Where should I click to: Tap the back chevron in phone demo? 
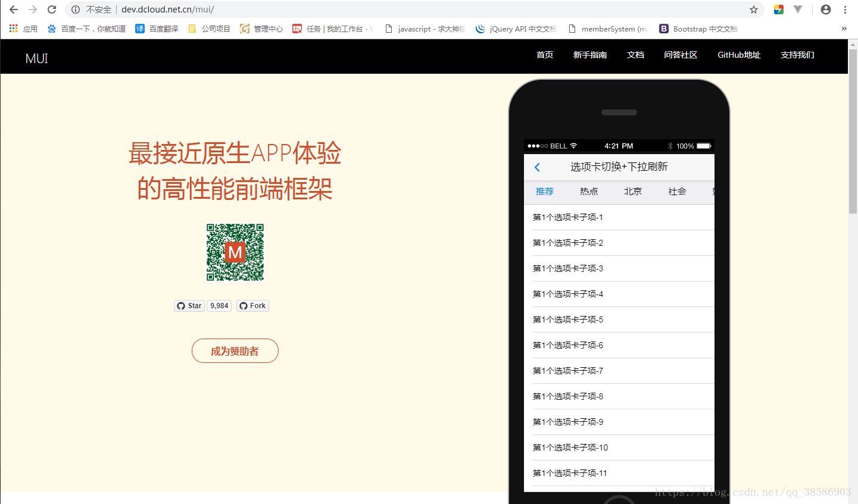(537, 167)
